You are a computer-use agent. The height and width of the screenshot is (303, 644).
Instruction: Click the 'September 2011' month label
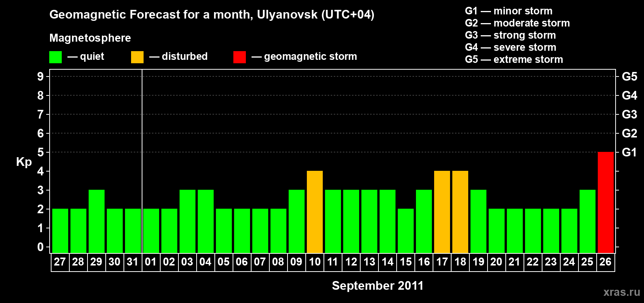coord(378,286)
